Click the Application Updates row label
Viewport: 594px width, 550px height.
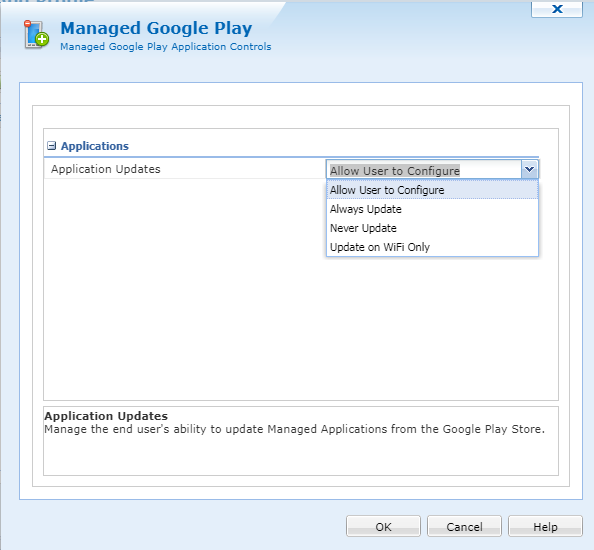click(x=106, y=169)
